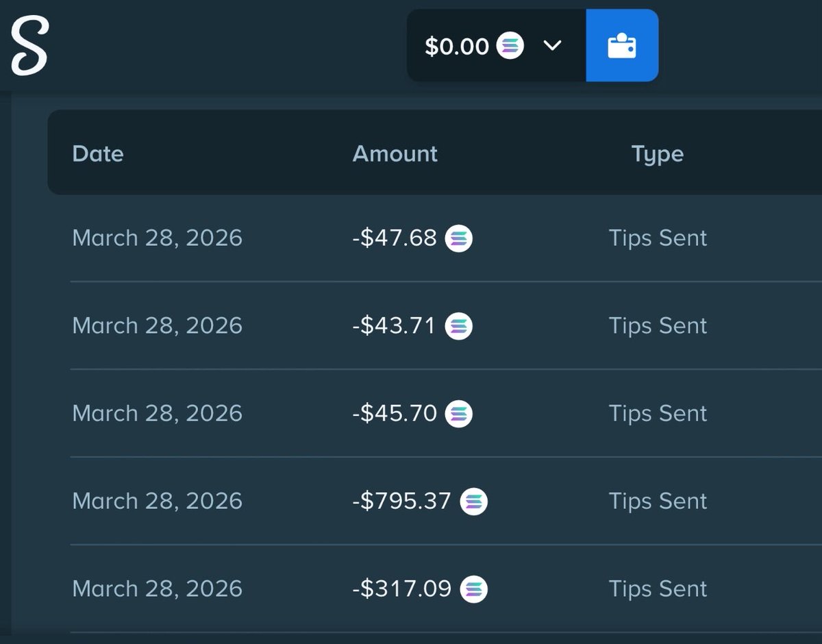Open the blue wallet button
This screenshot has width=822, height=644.
[622, 46]
